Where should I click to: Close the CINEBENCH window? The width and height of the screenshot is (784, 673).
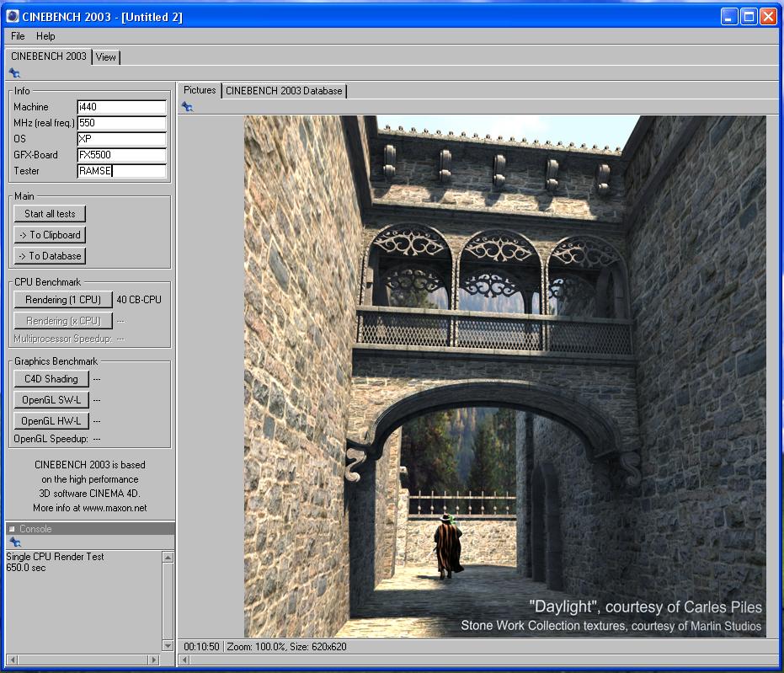pos(768,17)
